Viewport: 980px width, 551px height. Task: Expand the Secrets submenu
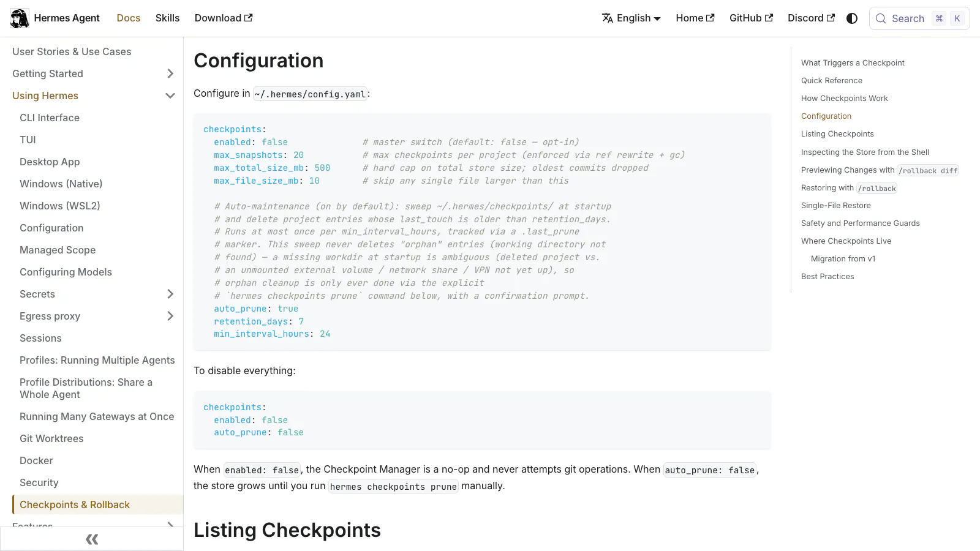point(170,294)
